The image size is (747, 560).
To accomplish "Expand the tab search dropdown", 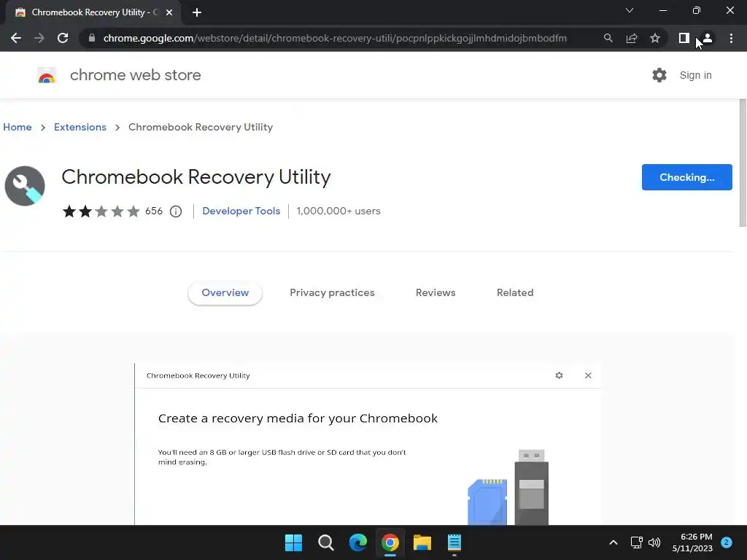I will coord(630,10).
